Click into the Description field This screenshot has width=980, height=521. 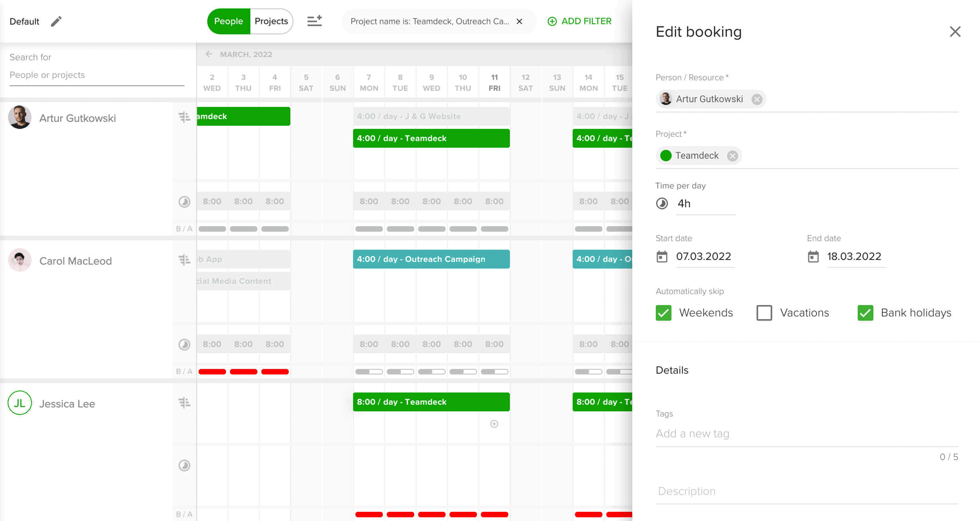point(807,491)
